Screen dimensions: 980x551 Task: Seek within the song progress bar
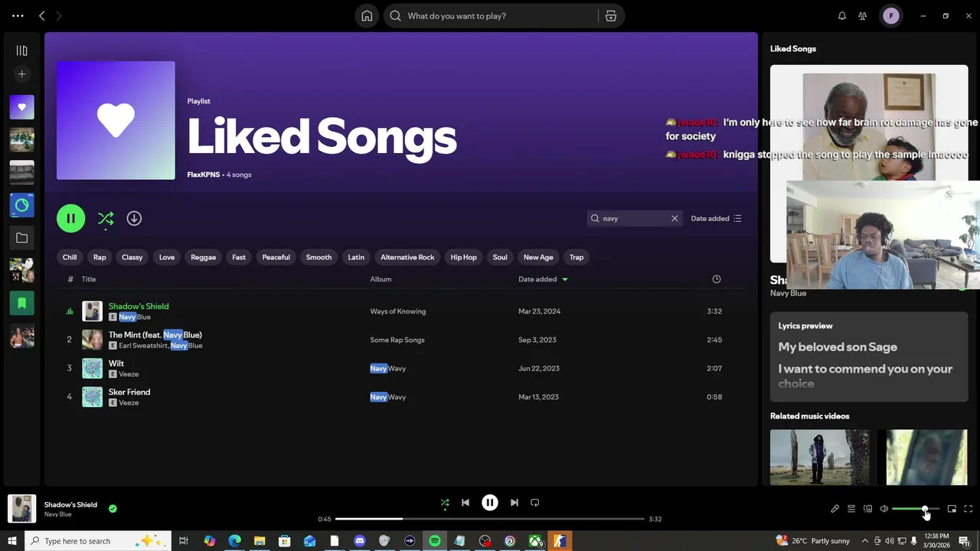point(490,519)
